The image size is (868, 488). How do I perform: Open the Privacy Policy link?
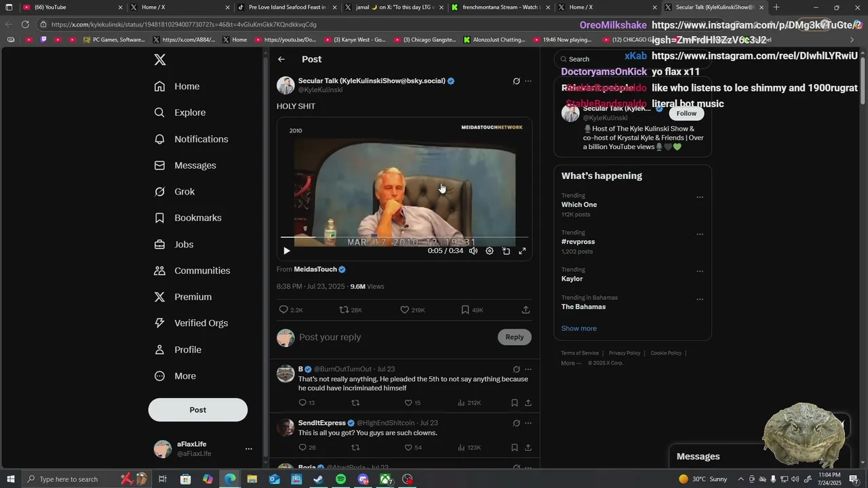(625, 353)
